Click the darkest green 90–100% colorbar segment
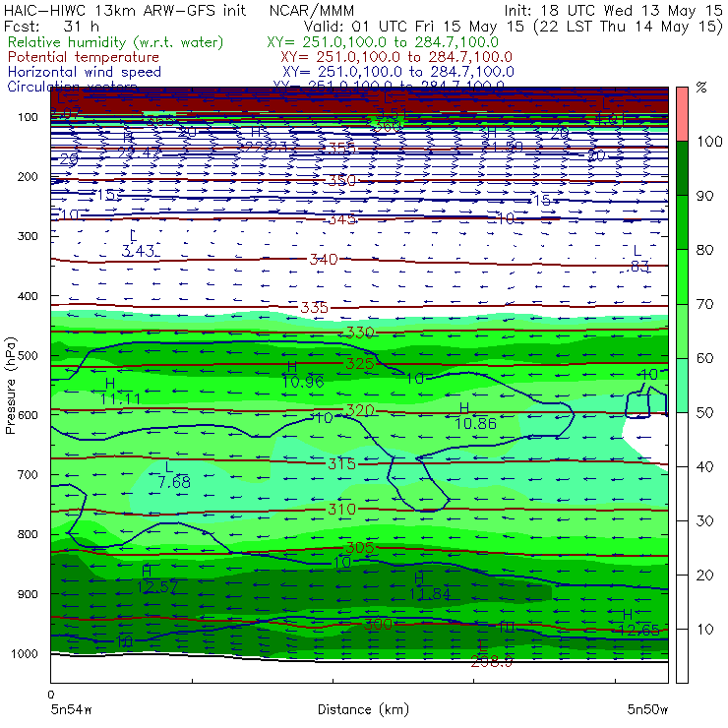This screenshot has width=728, height=728. tap(682, 168)
